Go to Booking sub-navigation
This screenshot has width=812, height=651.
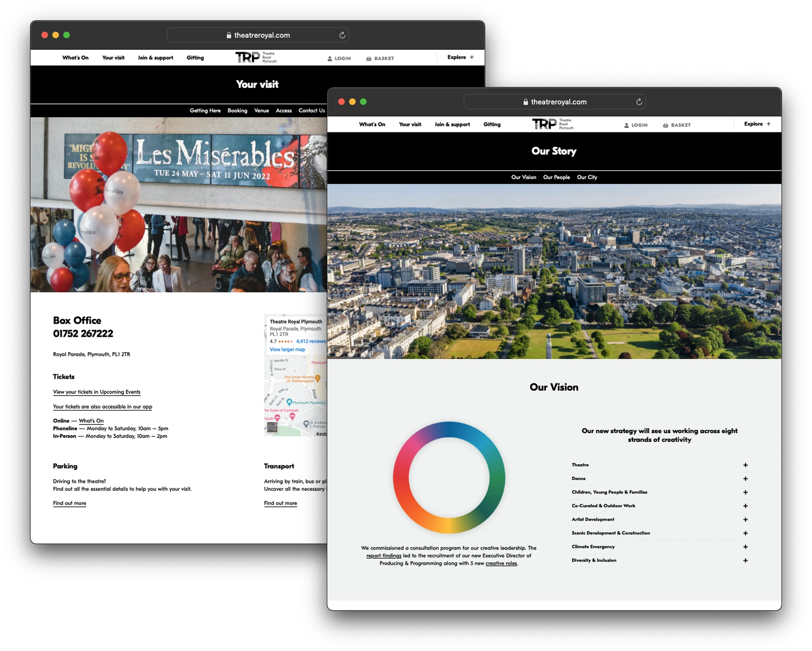(x=237, y=111)
